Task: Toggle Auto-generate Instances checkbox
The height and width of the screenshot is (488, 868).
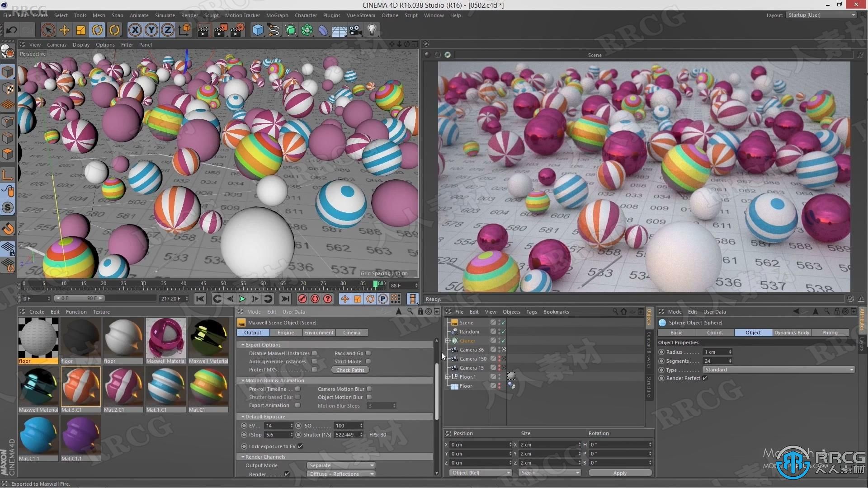Action: pos(315,361)
